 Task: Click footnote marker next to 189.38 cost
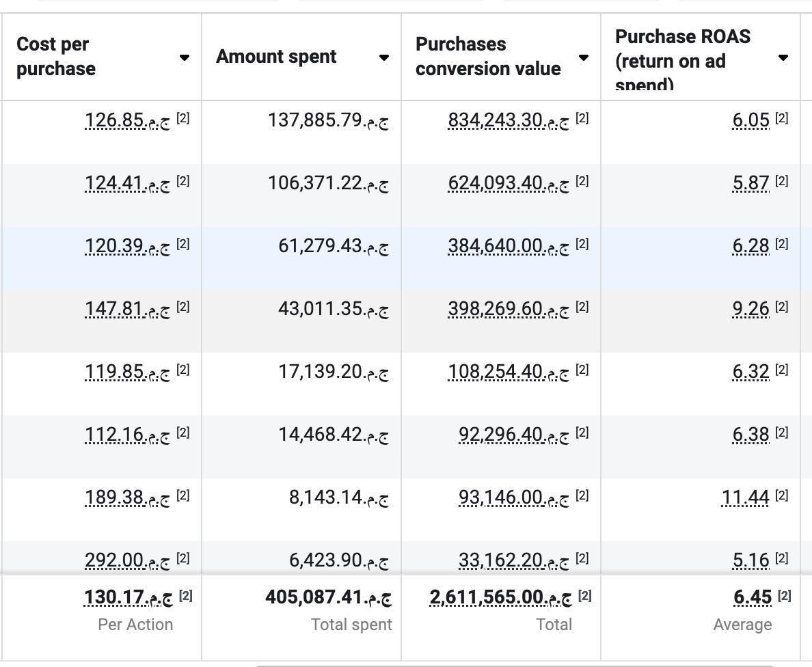182,495
